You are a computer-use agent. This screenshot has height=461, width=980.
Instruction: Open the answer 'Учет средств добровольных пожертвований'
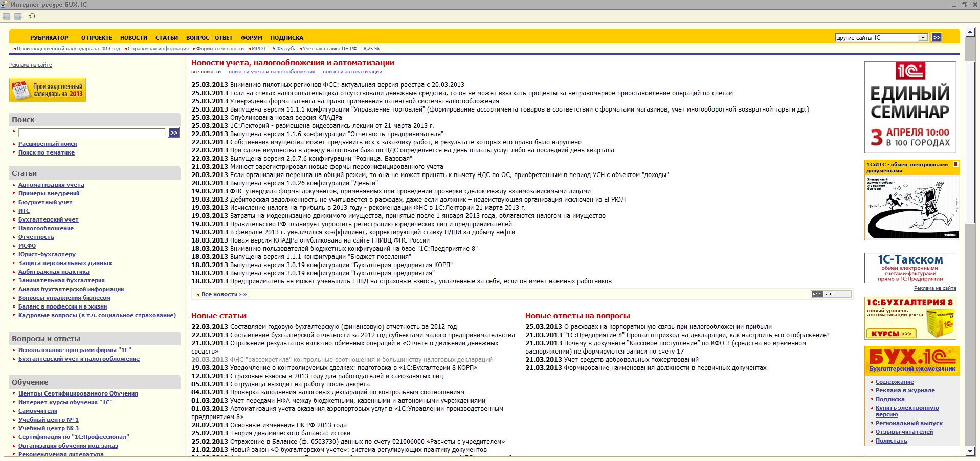(631, 360)
